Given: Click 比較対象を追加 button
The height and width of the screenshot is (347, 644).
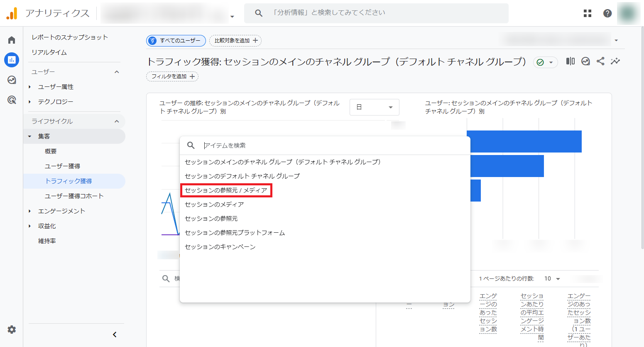Looking at the screenshot, I should (235, 41).
